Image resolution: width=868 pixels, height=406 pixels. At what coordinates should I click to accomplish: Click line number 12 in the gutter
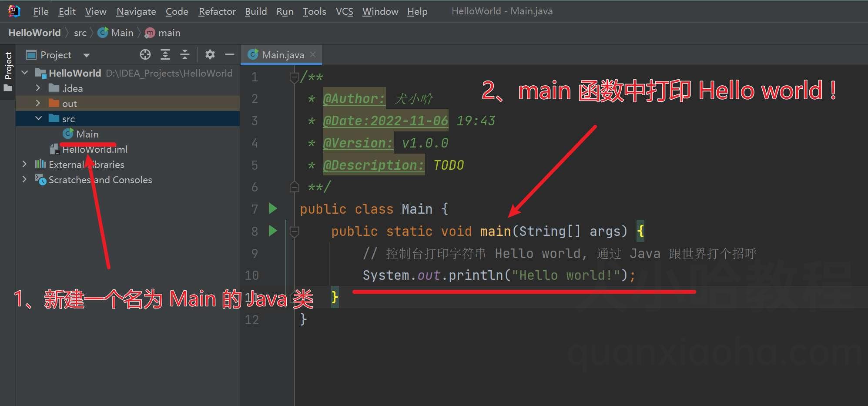252,320
